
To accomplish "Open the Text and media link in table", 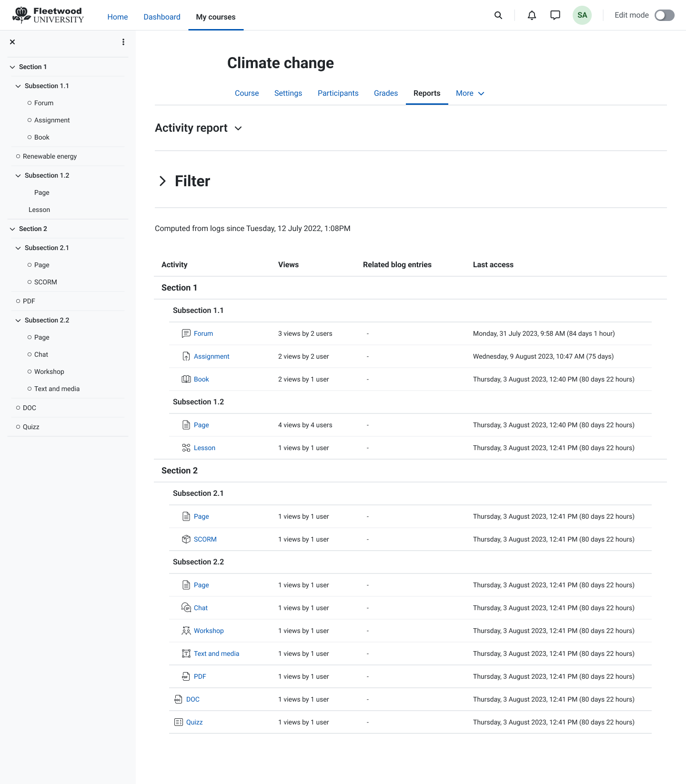I will point(216,653).
